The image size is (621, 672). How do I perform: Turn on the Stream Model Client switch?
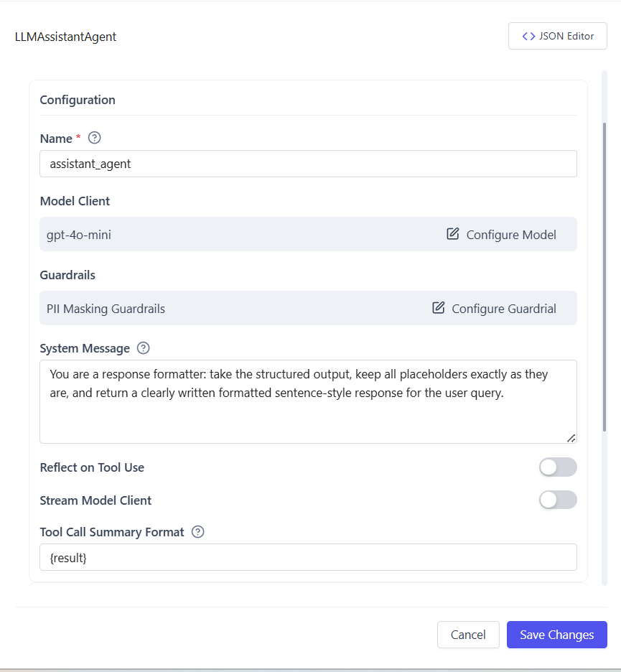(558, 500)
